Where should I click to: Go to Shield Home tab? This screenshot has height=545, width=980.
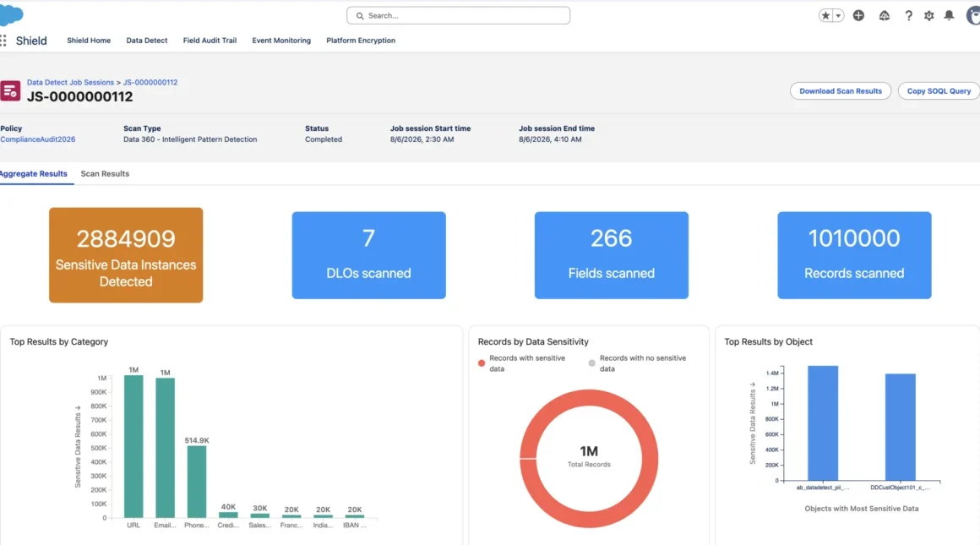point(89,41)
